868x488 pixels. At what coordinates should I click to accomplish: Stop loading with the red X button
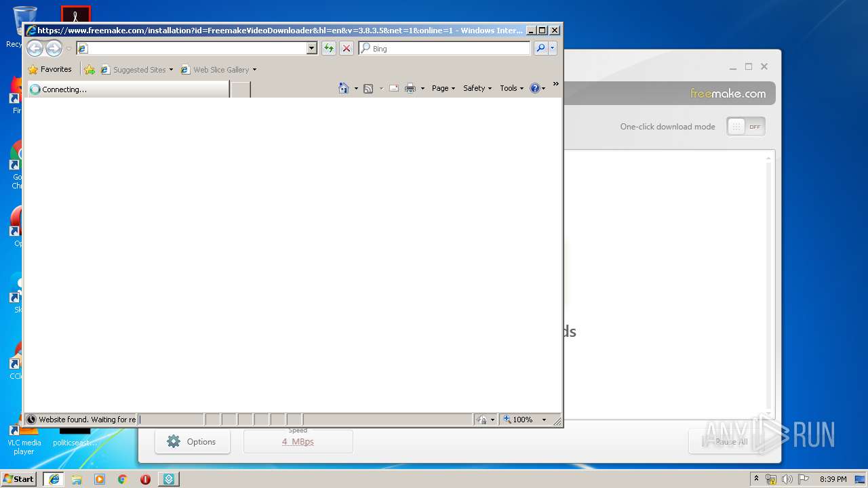pos(347,48)
